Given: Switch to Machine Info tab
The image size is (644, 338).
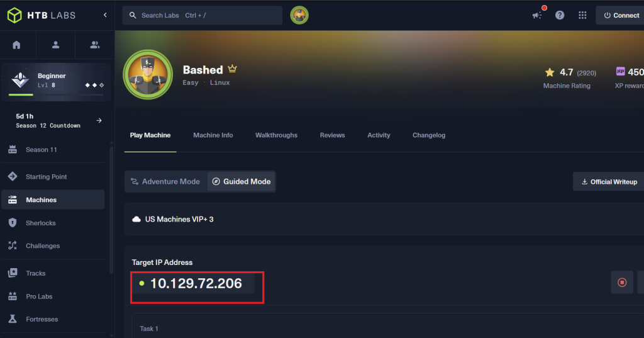Looking at the screenshot, I should coord(213,135).
